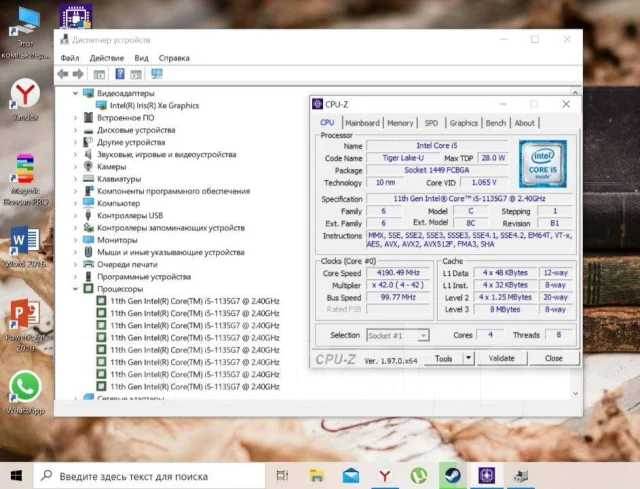Click the Tools button in CPU-Z
This screenshot has height=489, width=640.
pyautogui.click(x=444, y=358)
